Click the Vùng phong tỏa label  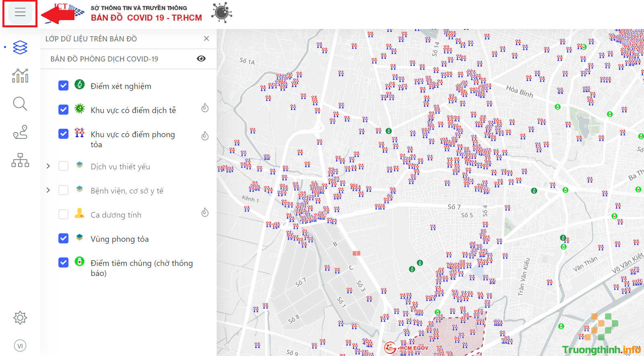point(120,239)
